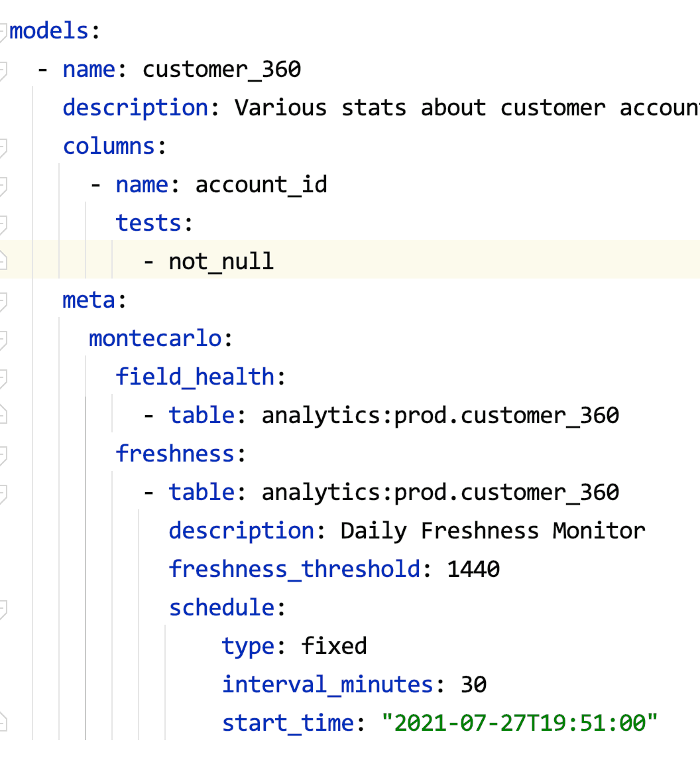
Task: Collapse the account_id column fold marker
Action: coord(3,185)
